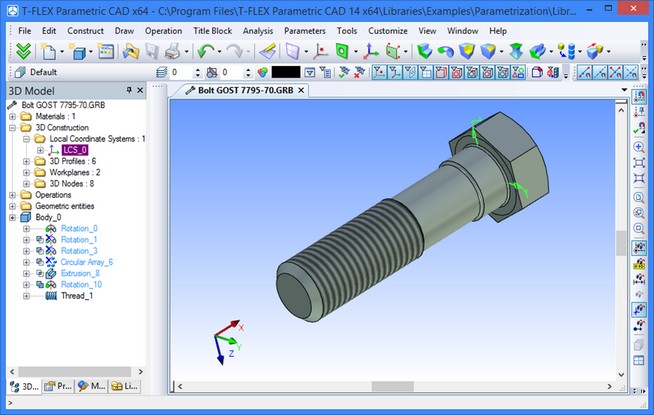Click the Loft operation icon

point(516,51)
